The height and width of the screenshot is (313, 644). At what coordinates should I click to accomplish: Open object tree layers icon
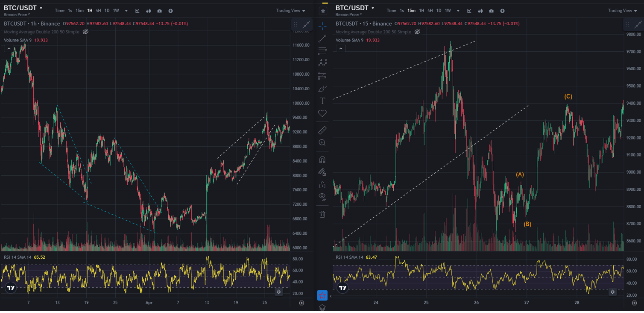[x=322, y=307]
